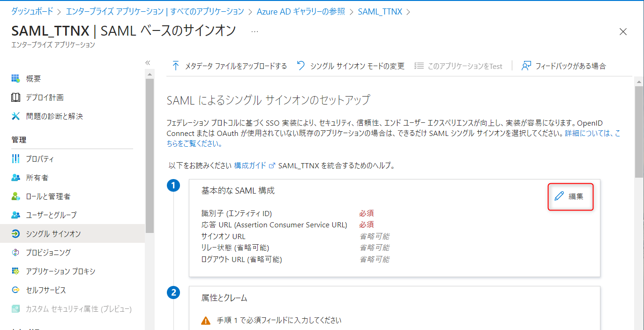
Task: Click the プロビジョニング sync icon
Action: 15,253
